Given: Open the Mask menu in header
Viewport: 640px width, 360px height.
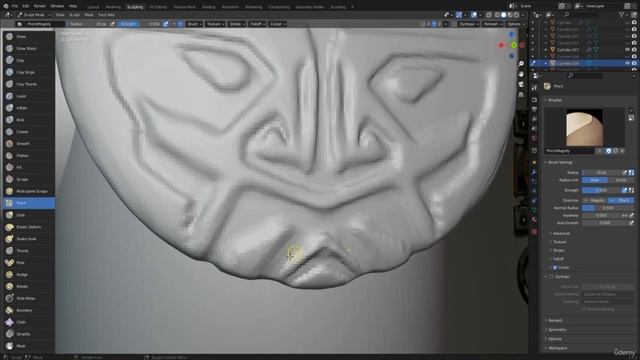Looking at the screenshot, I should point(89,15).
